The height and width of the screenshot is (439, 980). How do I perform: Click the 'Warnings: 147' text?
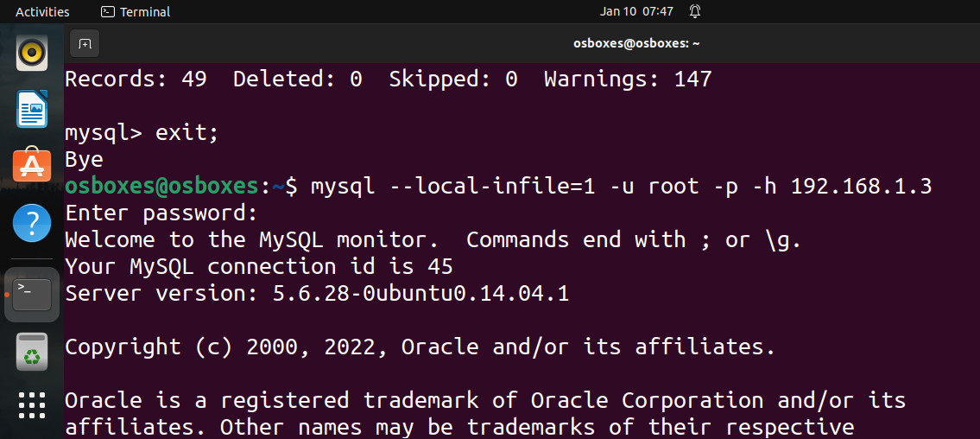coord(628,80)
